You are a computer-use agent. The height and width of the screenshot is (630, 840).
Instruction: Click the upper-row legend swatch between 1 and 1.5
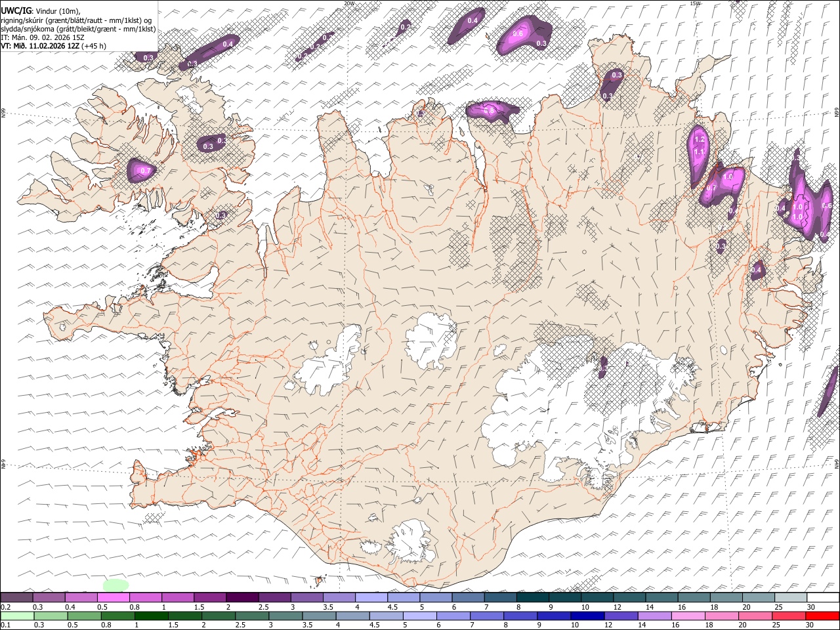(x=177, y=598)
